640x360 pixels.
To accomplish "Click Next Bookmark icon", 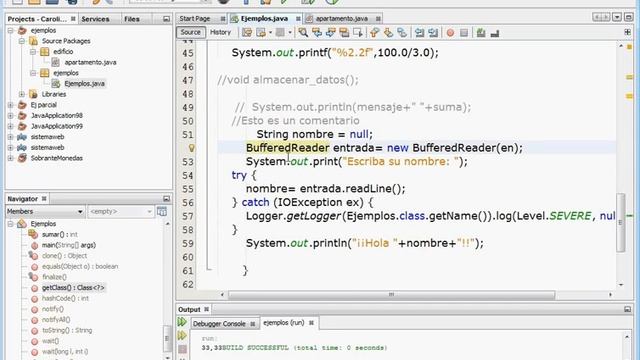I will [388, 33].
